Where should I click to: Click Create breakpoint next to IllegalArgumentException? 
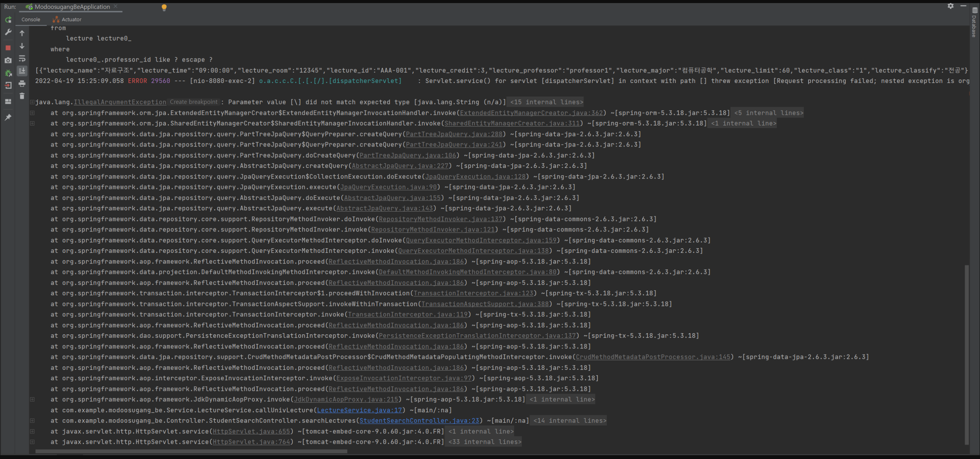click(194, 102)
